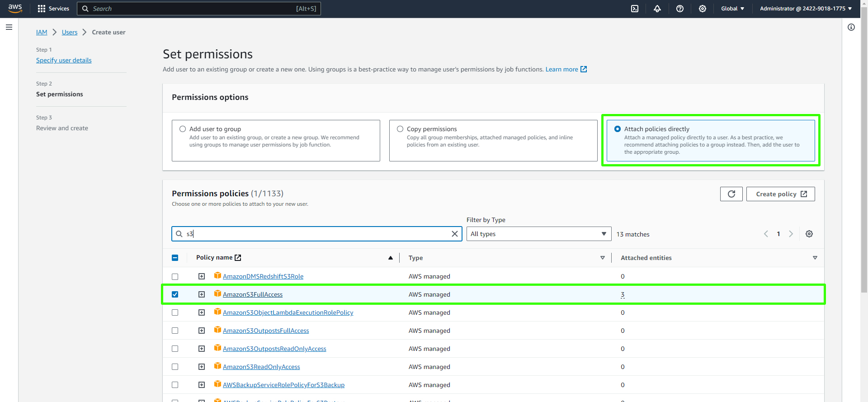Select the Add user to group option
Image resolution: width=868 pixels, height=402 pixels.
(183, 129)
